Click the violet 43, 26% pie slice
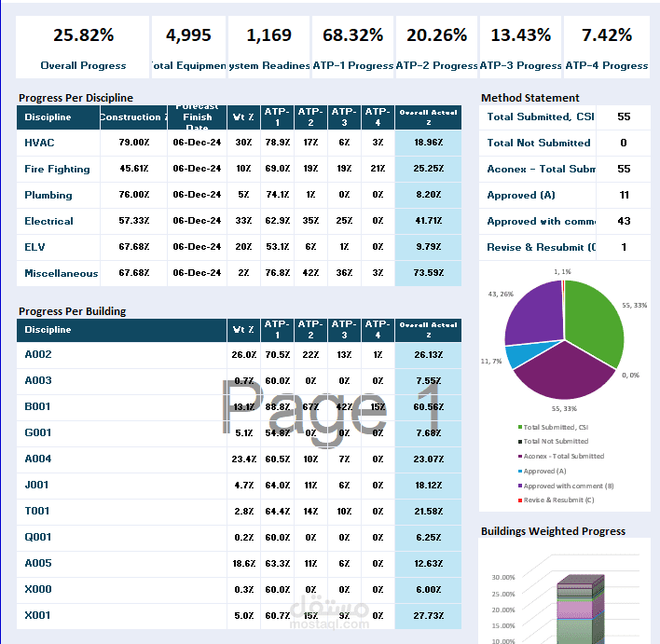Image resolution: width=660 pixels, height=644 pixels. 538,316
